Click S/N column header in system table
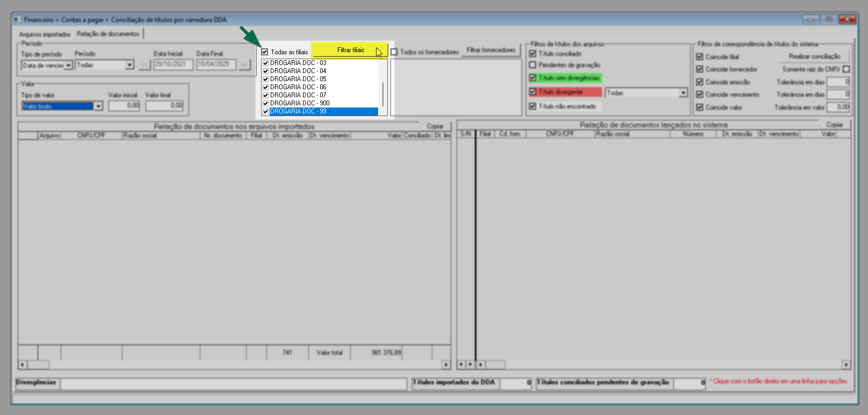The height and width of the screenshot is (415, 868). tap(466, 134)
